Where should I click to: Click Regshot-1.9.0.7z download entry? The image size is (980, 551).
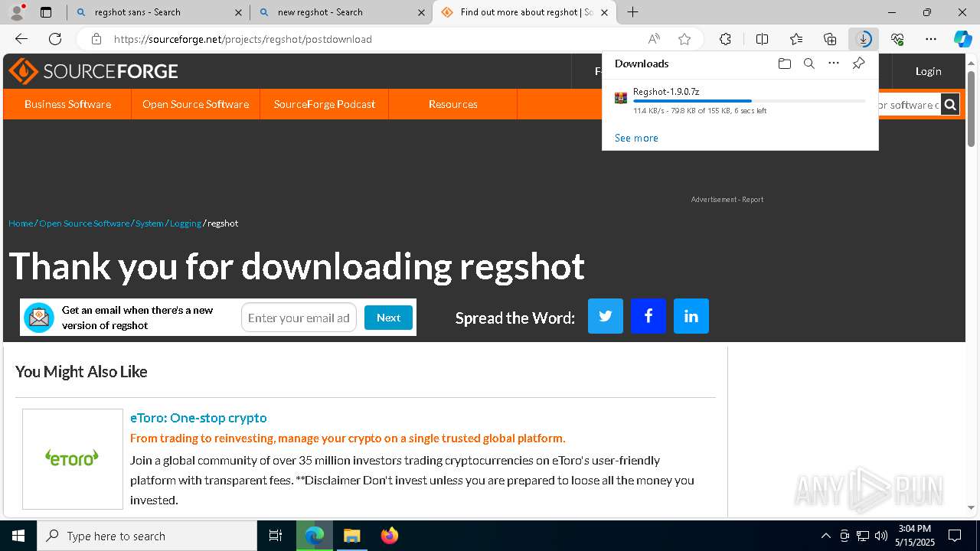[x=740, y=101]
